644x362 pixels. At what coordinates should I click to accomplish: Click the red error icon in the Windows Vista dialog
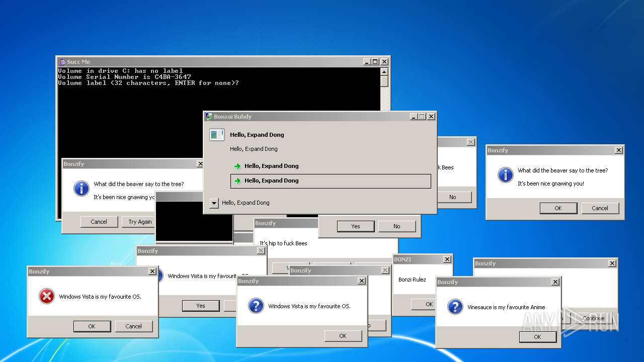click(x=47, y=297)
